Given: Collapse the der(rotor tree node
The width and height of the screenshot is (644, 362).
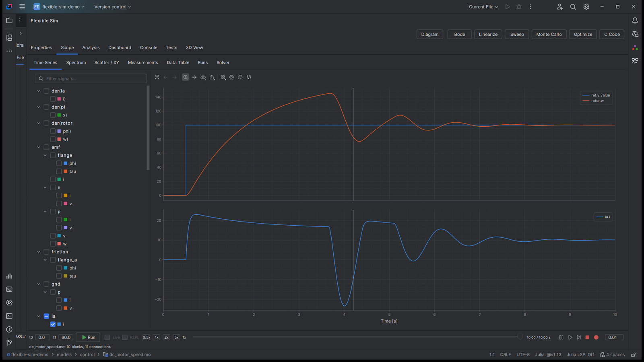Looking at the screenshot, I should [x=39, y=123].
